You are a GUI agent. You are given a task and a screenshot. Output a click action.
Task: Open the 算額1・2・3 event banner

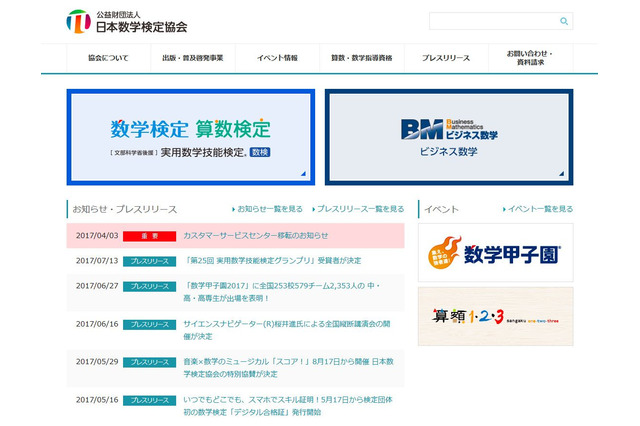496,316
